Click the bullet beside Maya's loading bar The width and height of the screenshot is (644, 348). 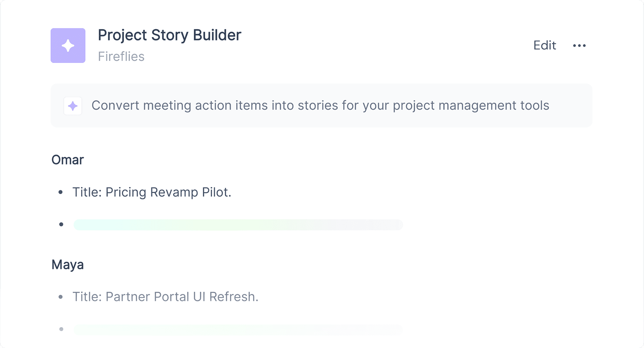point(61,329)
